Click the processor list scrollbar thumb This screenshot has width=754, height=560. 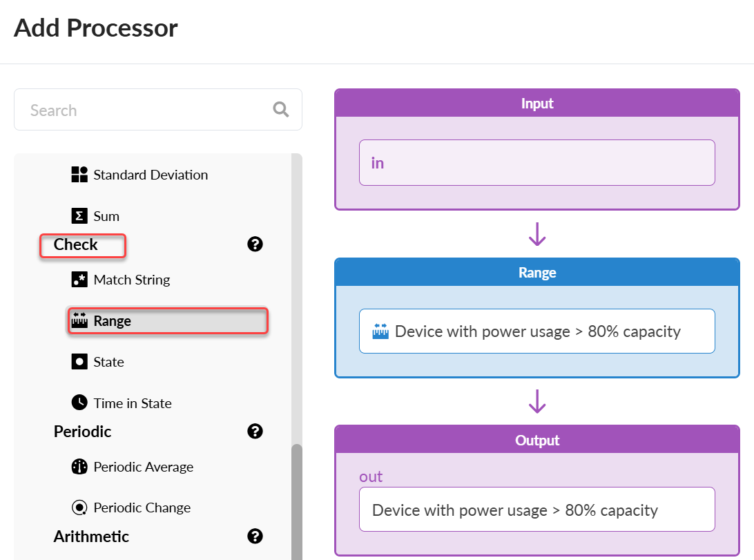point(297,502)
